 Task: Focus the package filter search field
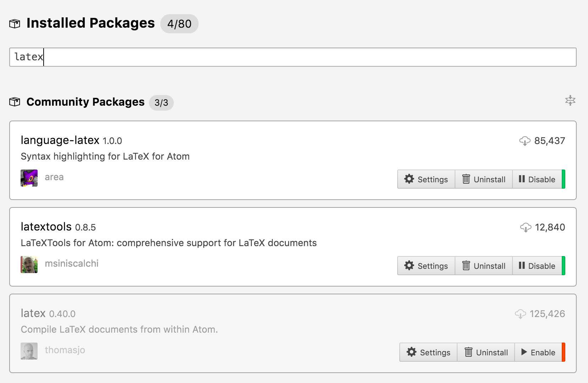(x=293, y=57)
